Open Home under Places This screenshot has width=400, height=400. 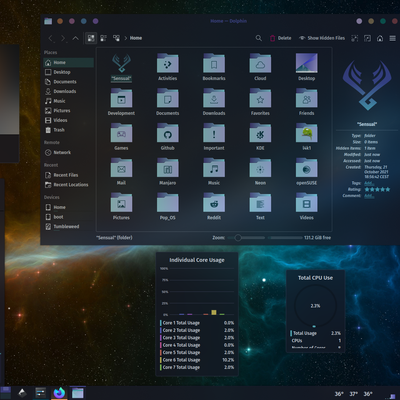click(x=68, y=62)
